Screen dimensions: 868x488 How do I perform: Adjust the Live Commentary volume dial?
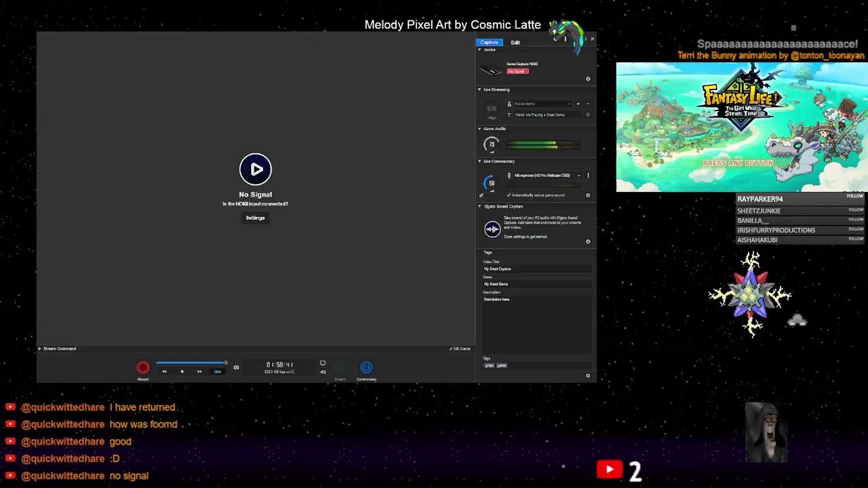click(x=492, y=183)
